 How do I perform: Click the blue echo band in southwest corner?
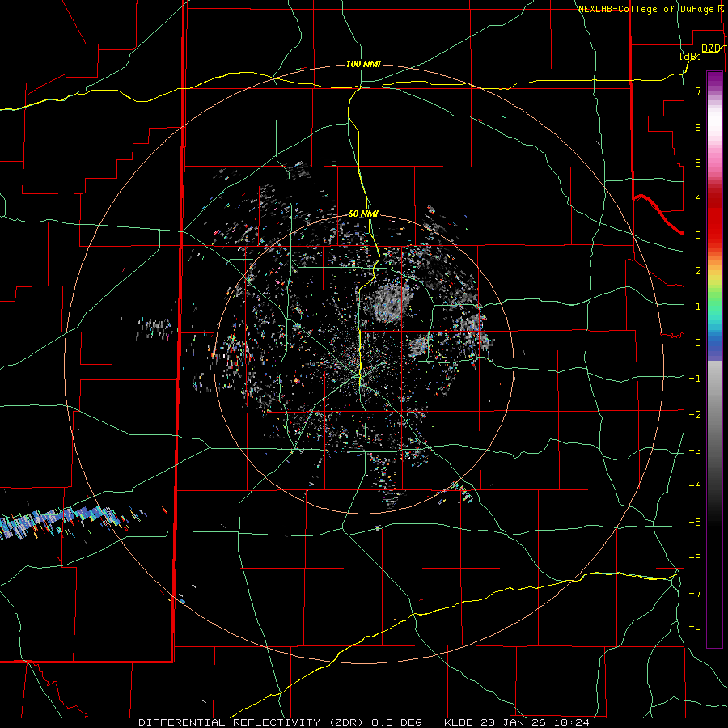point(61,521)
